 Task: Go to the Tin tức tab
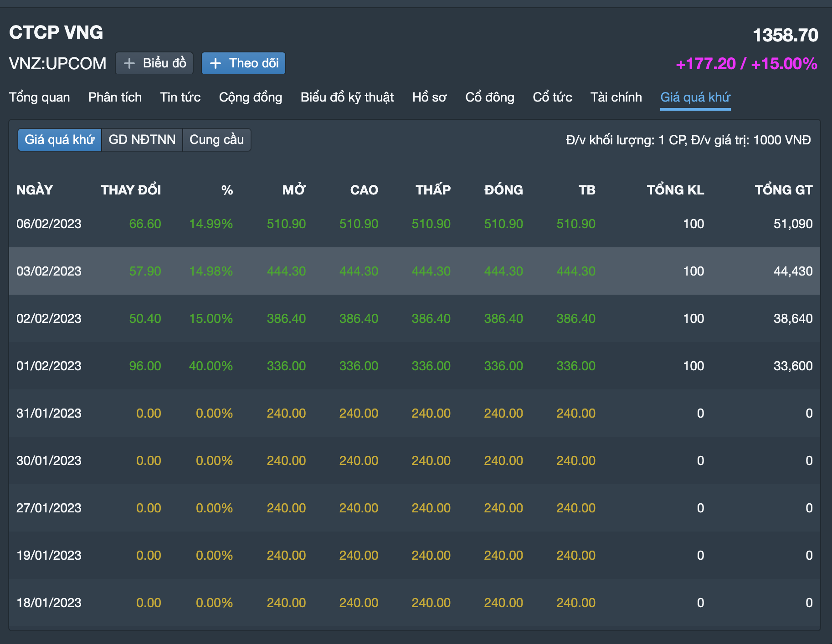point(180,97)
